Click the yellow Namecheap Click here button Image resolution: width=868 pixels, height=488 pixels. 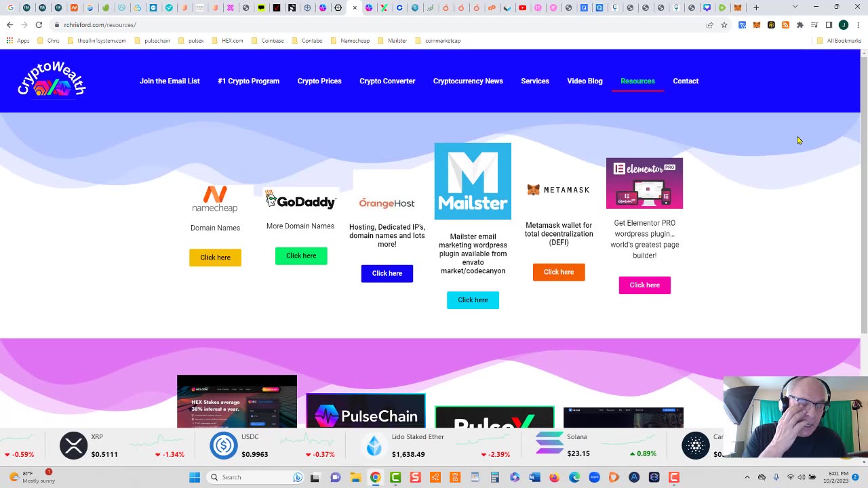(x=215, y=258)
